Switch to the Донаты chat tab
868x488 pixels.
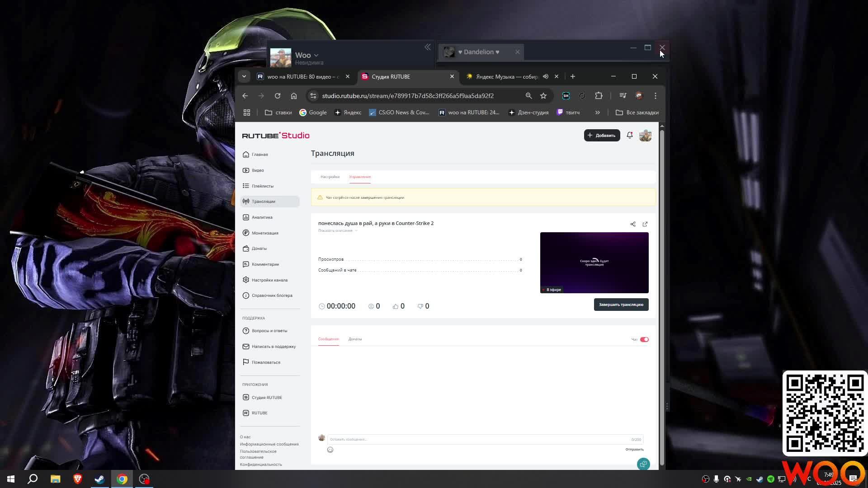click(x=355, y=339)
